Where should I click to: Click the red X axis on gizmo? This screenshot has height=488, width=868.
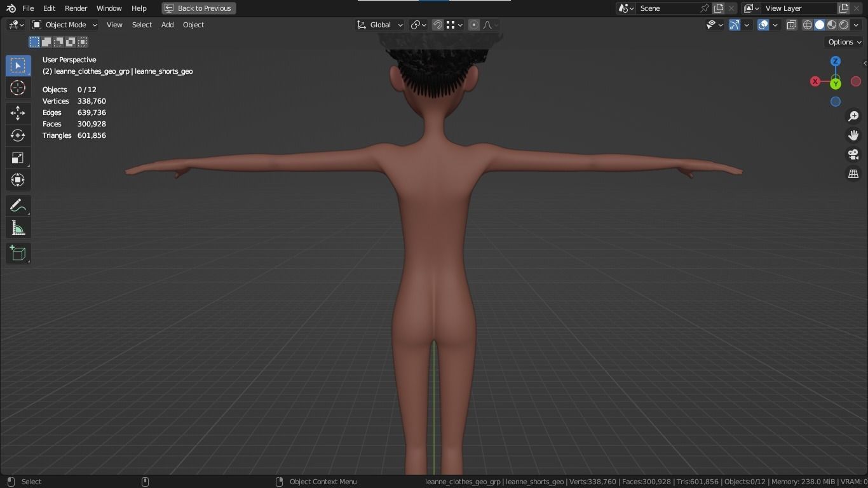coord(815,81)
